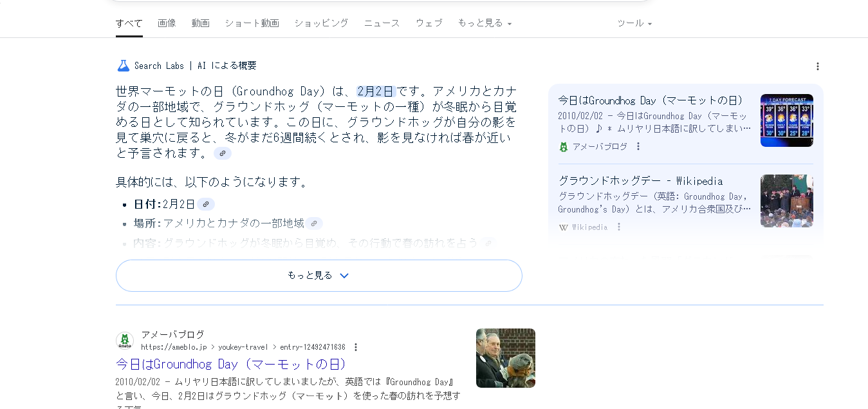Click the Wikipedia label in source card
Viewport: 868px width, 409px height.
tap(590, 227)
